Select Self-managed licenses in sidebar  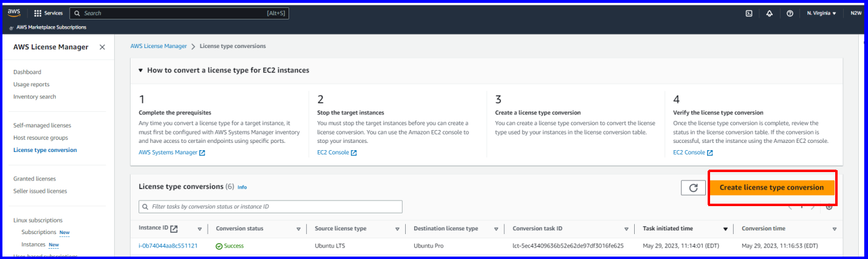click(x=42, y=125)
